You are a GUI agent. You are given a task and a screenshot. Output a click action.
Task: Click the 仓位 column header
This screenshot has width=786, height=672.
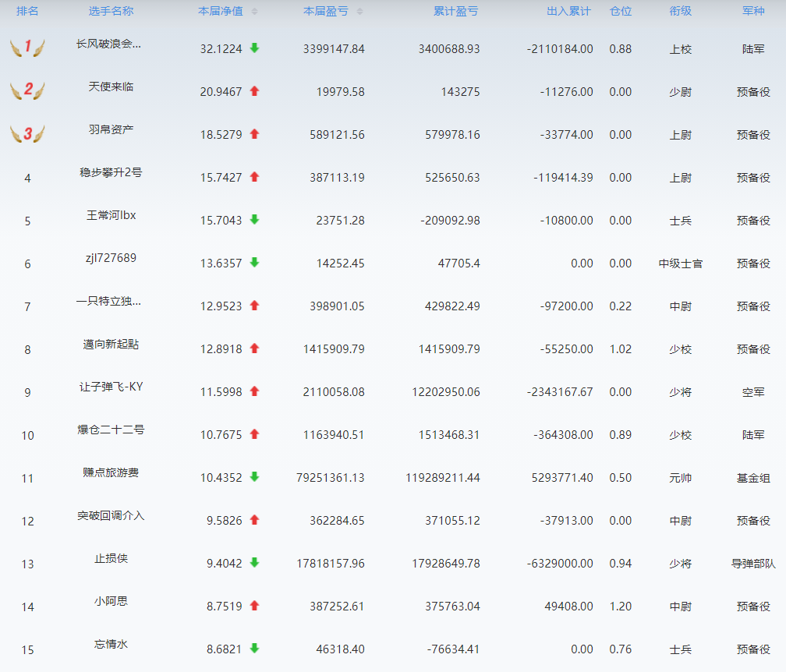tap(621, 11)
